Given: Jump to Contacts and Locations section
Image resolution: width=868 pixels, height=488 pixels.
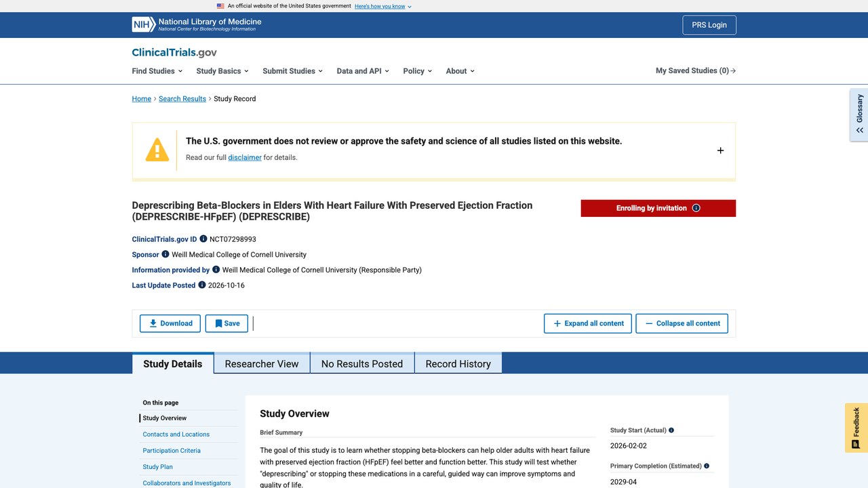Looking at the screenshot, I should pyautogui.click(x=176, y=434).
